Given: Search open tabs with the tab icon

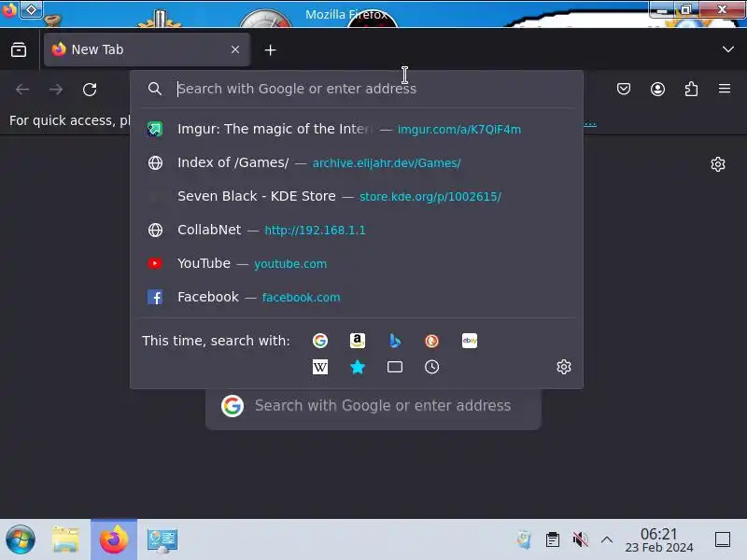Looking at the screenshot, I should point(395,367).
